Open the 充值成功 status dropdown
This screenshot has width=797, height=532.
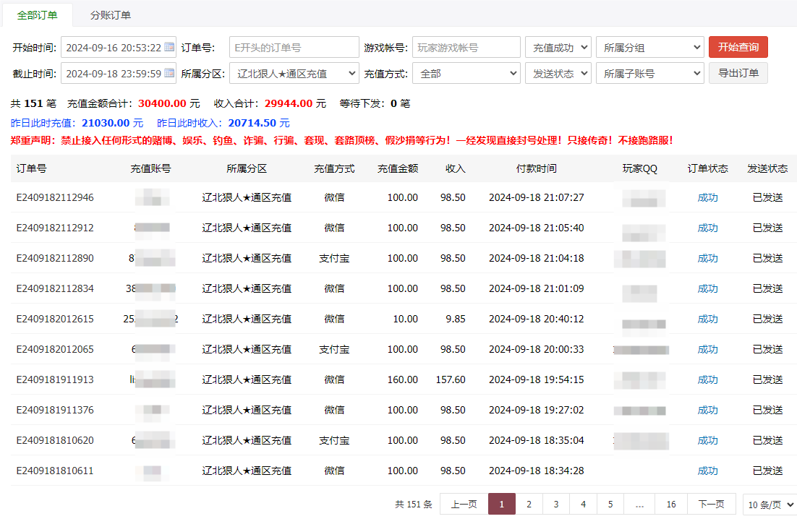[558, 47]
